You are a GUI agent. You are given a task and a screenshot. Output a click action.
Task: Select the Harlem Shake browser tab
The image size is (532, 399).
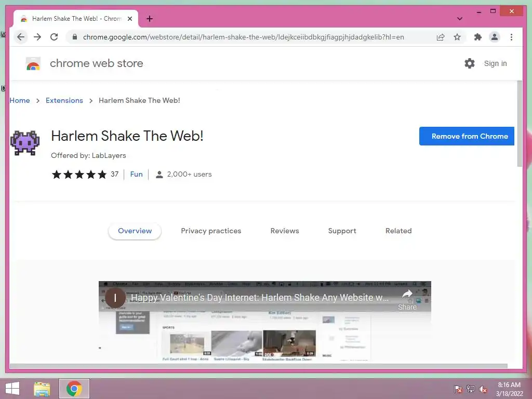(76, 19)
